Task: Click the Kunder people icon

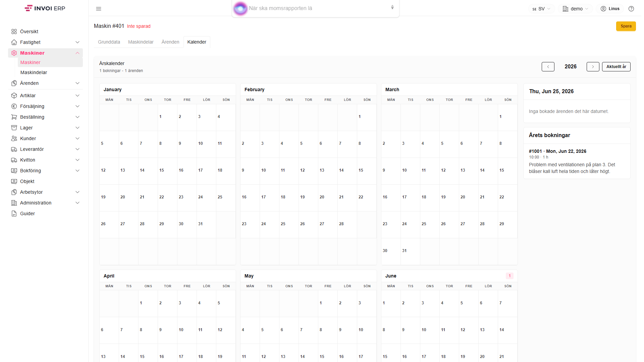Action: [x=14, y=138]
